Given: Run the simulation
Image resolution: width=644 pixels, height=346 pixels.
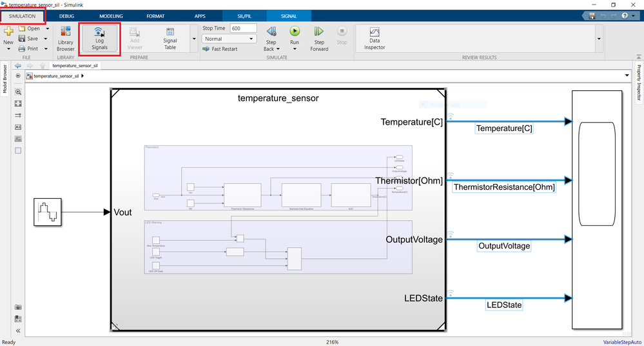Looking at the screenshot, I should point(295,31).
